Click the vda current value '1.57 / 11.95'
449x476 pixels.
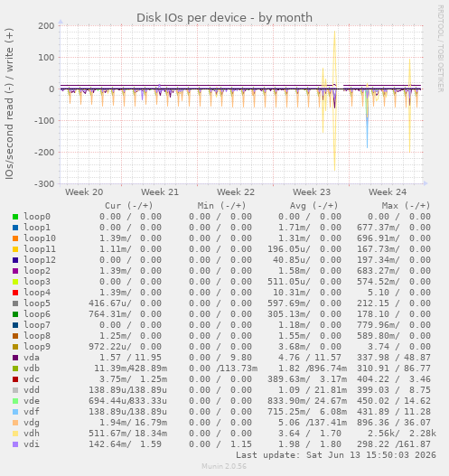click(130, 358)
